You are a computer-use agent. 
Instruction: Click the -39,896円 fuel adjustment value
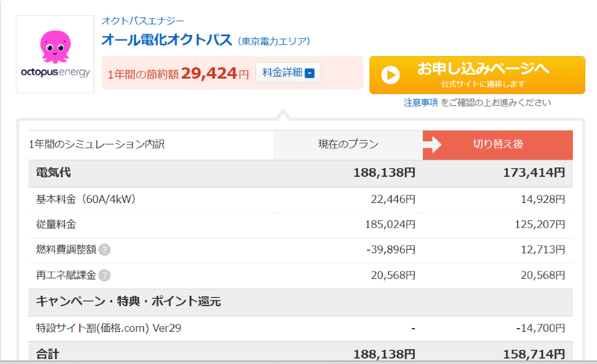390,250
